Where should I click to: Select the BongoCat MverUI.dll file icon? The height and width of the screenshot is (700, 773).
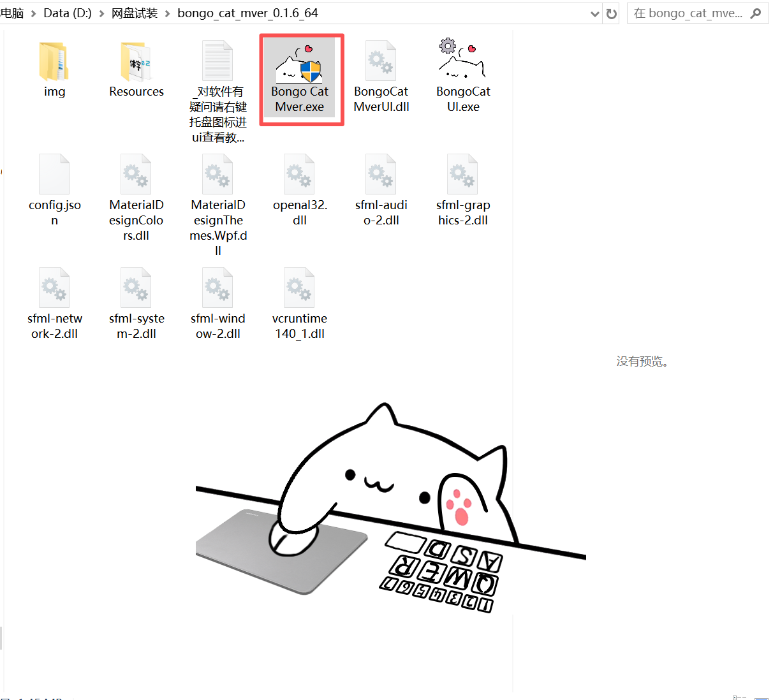click(381, 61)
